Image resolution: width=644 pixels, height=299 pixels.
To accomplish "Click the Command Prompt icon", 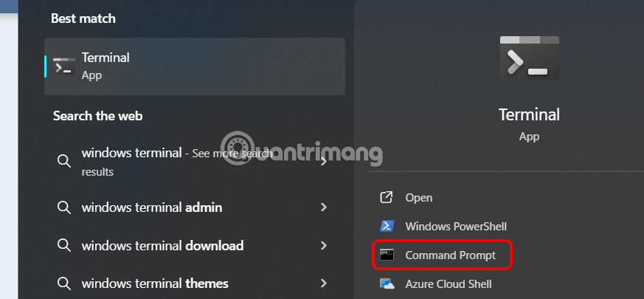I will (387, 255).
